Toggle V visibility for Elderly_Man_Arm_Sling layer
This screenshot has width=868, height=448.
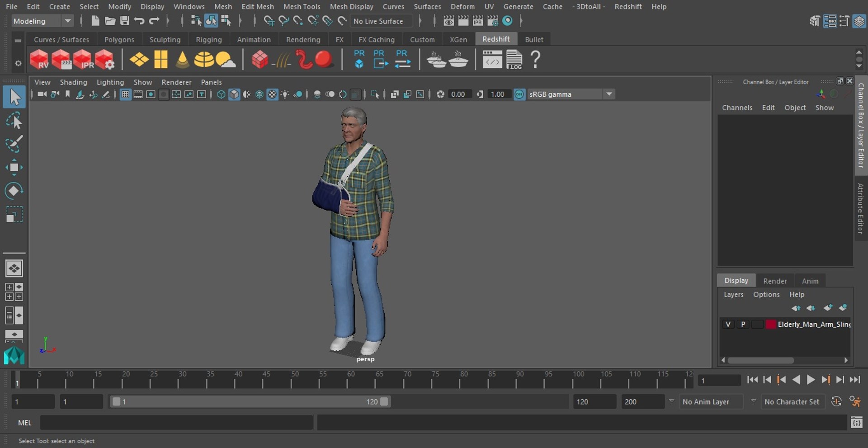tap(728, 324)
